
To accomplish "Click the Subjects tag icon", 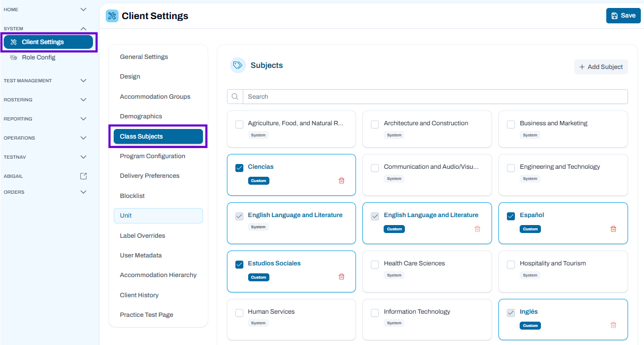I will [x=238, y=65].
